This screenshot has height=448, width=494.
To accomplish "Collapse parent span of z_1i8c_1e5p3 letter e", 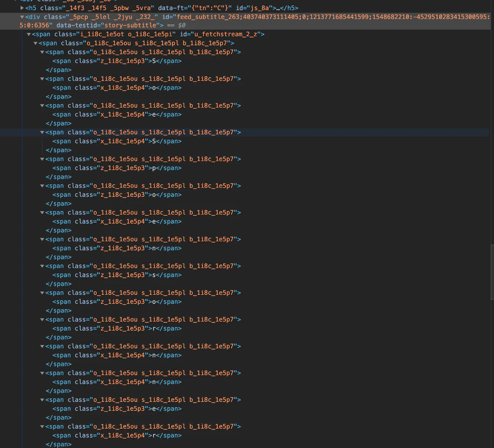I will coord(42,400).
